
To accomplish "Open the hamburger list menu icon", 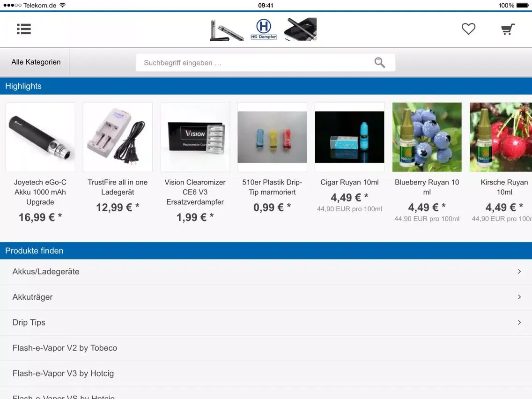I will 24,29.
